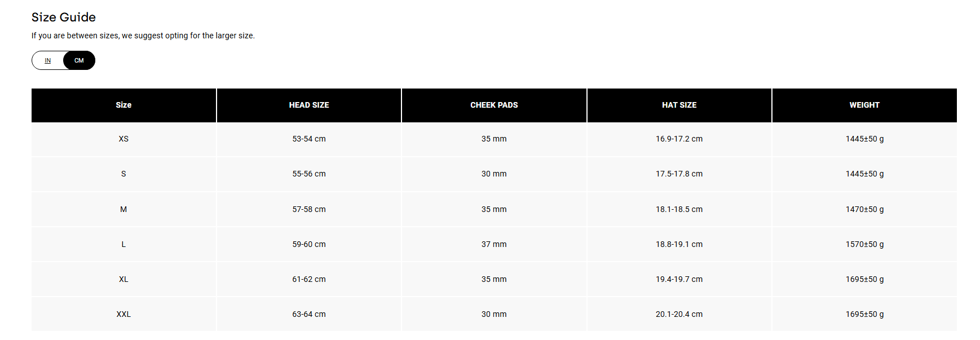980x340 pixels.
Task: Click the CHEEK PADS column header
Action: point(494,105)
